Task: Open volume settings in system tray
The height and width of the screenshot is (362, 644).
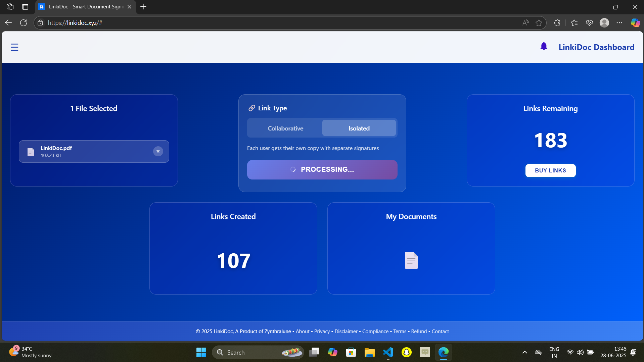Action: click(580, 352)
